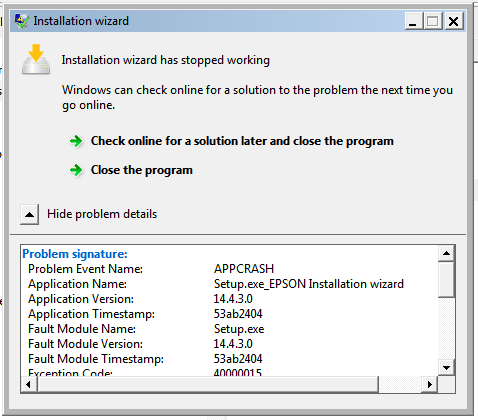Screen dimensions: 478x420
Task: Click the vertical scrollbar thumb
Action: point(446,279)
